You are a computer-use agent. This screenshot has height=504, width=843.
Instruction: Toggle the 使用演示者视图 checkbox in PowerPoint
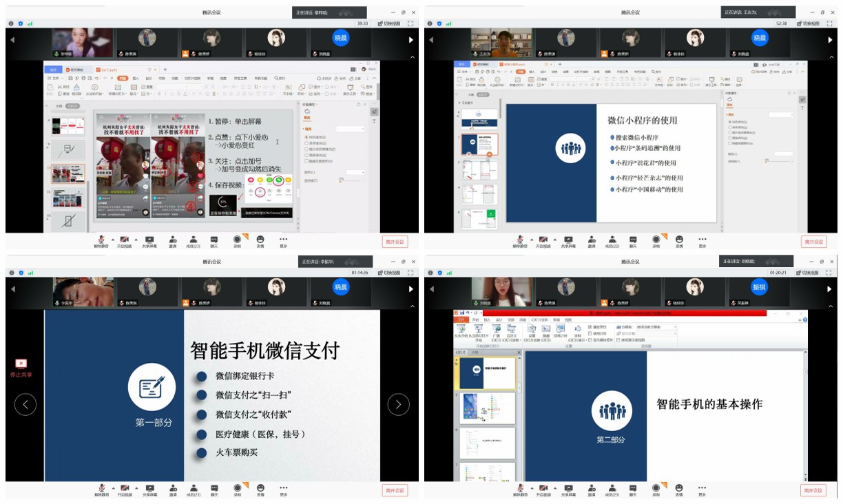pos(619,339)
